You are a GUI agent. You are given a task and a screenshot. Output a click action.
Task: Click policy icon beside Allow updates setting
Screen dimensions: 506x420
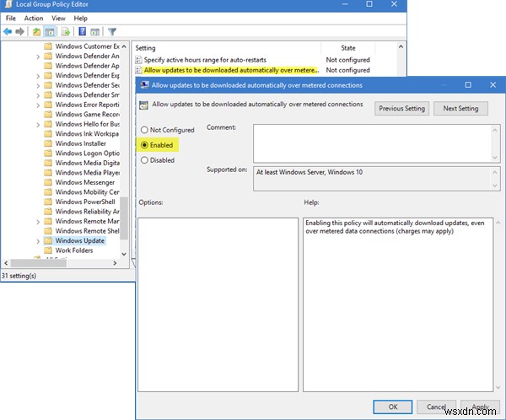(138, 70)
